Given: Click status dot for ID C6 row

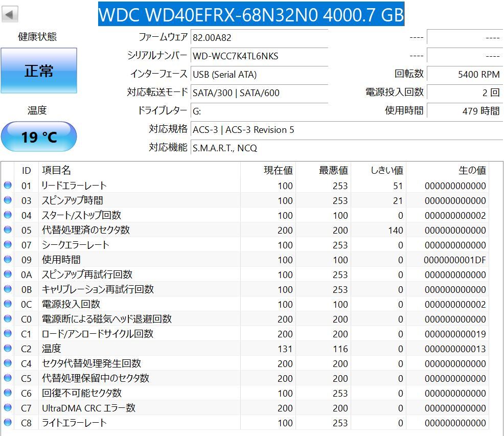Looking at the screenshot, I should pyautogui.click(x=8, y=393).
